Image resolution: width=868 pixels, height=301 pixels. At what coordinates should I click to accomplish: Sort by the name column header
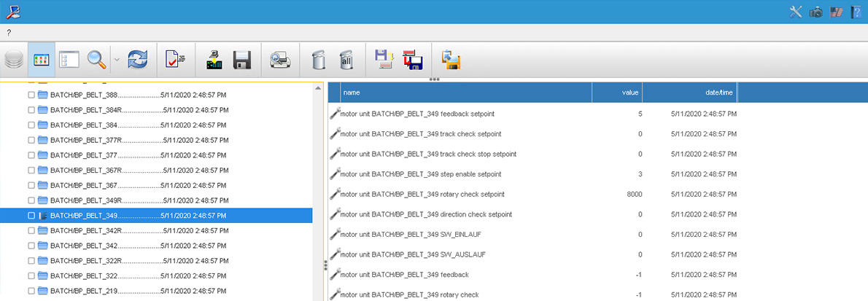pos(466,93)
